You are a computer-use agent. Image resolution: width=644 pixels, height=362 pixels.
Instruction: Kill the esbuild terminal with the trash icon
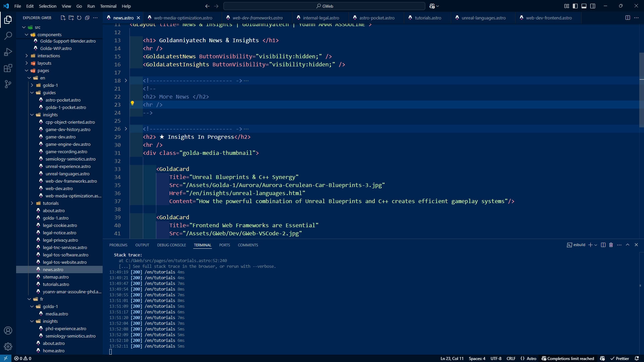point(611,245)
